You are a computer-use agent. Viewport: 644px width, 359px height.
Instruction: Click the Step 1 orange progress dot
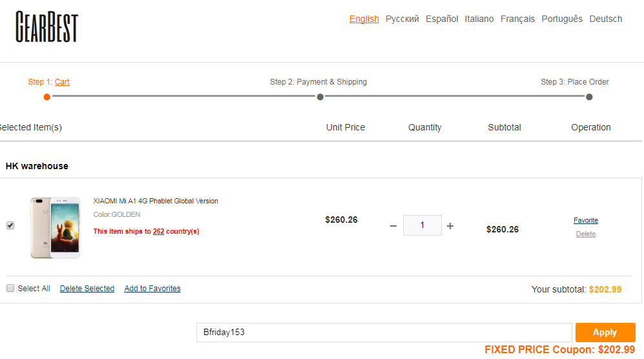click(47, 97)
